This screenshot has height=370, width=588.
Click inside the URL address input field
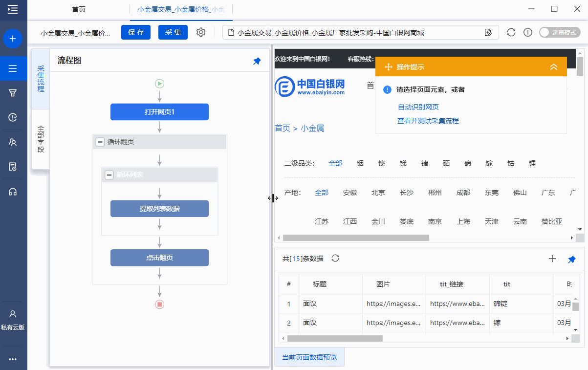357,32
